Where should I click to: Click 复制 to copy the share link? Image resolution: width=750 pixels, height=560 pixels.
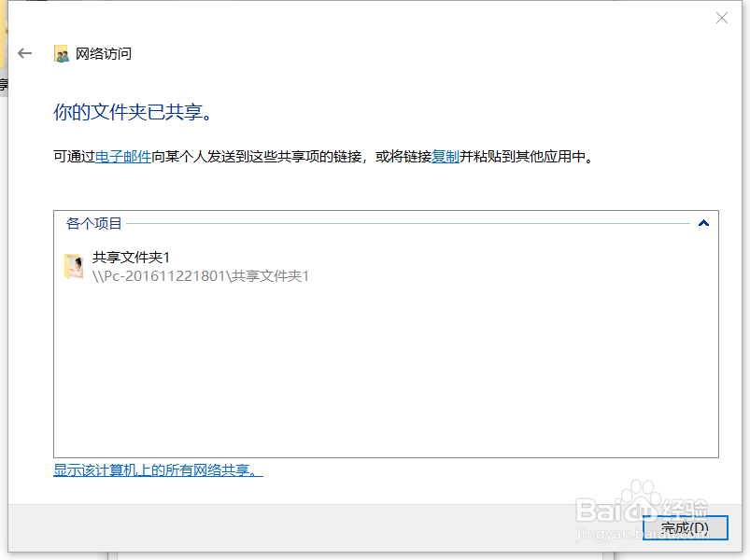pos(446,156)
